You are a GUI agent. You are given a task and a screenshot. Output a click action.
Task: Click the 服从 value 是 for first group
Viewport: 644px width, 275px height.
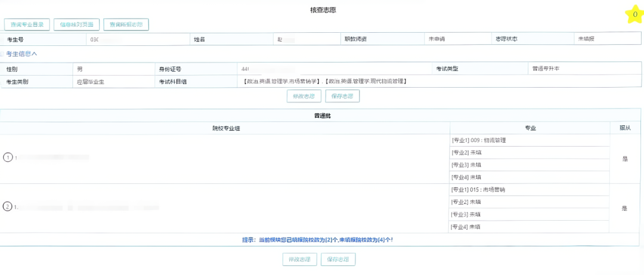coord(625,159)
